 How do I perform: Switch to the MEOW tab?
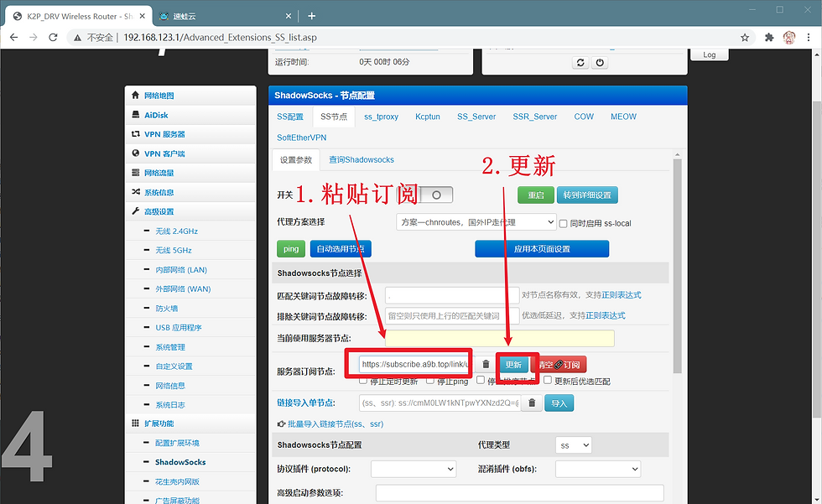click(623, 117)
